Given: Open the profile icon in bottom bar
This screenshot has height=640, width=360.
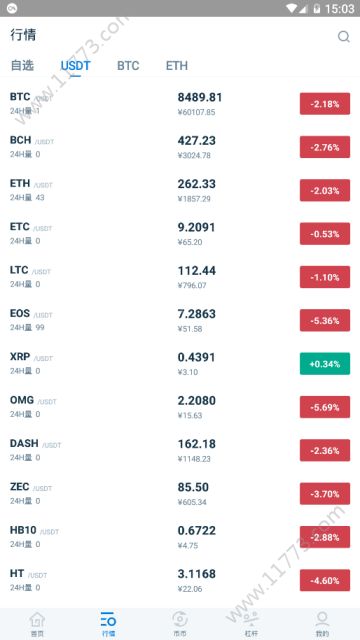Looking at the screenshot, I should 322,624.
